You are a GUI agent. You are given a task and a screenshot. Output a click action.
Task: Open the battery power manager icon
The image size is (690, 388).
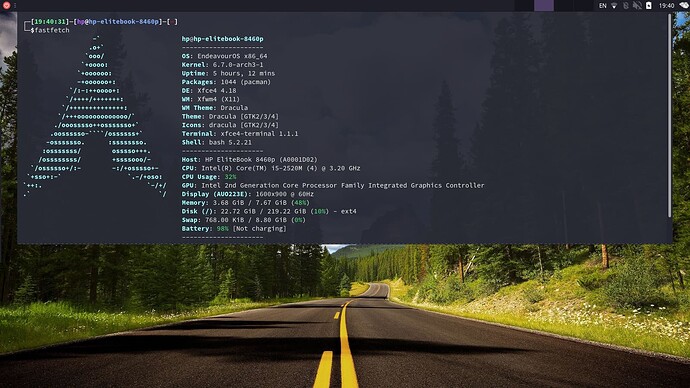(x=649, y=6)
